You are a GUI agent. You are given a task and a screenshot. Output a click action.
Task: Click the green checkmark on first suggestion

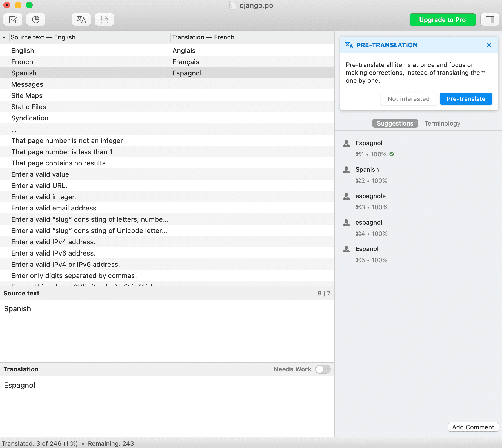392,154
